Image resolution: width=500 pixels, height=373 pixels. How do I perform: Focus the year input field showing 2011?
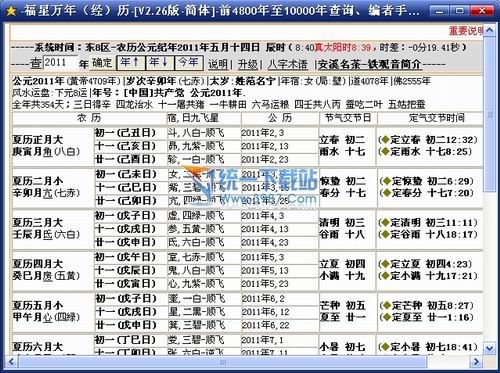60,63
